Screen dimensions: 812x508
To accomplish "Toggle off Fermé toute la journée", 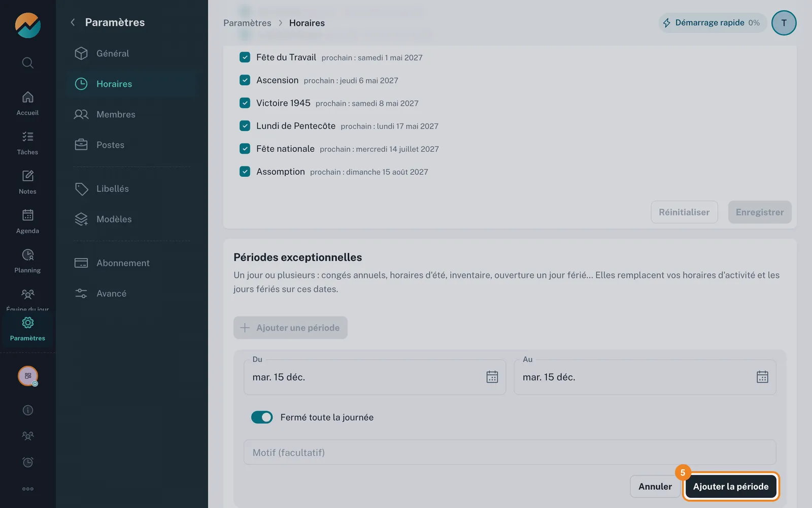I will (262, 417).
